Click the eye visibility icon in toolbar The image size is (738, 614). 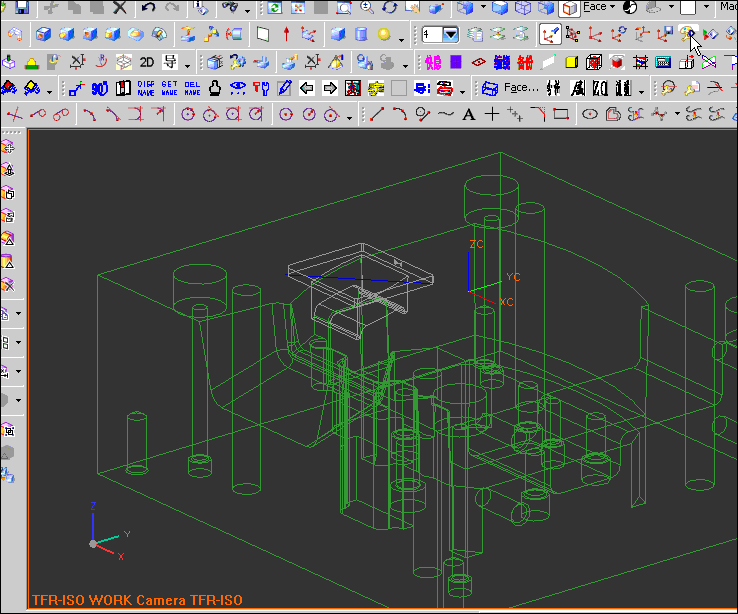click(238, 88)
